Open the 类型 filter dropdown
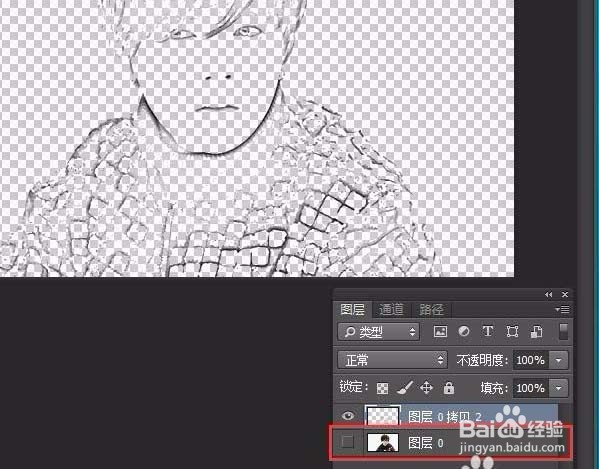The width and height of the screenshot is (599, 469). (x=379, y=332)
